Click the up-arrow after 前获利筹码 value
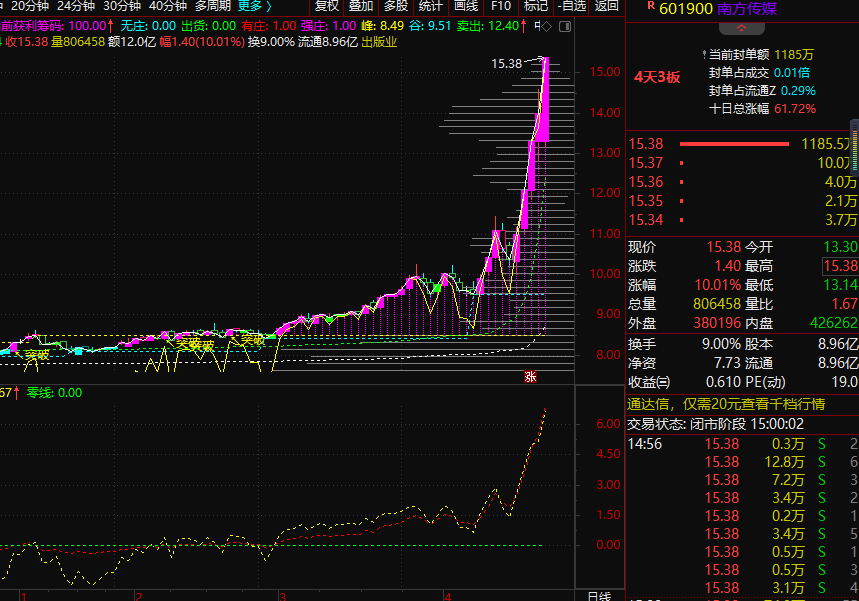 click(x=109, y=25)
